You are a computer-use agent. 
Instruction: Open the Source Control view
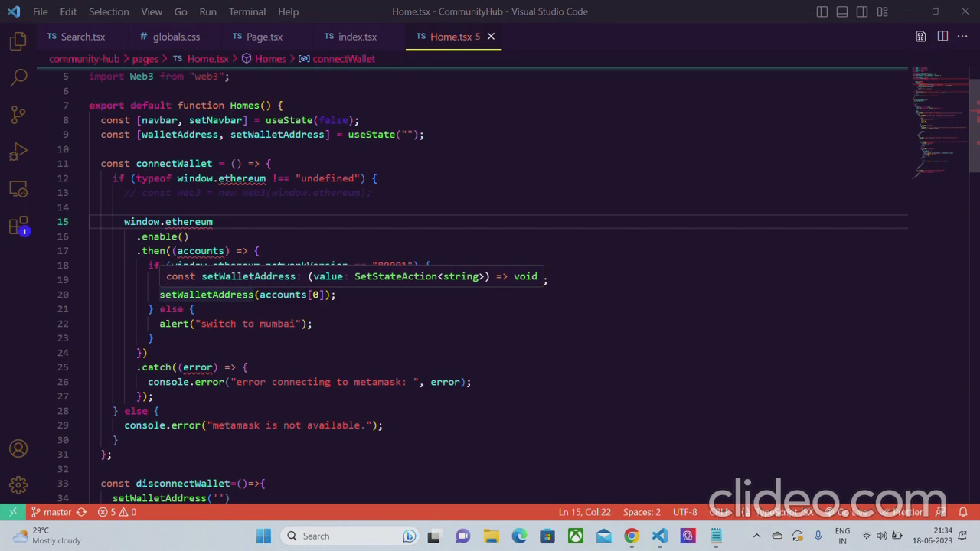18,115
